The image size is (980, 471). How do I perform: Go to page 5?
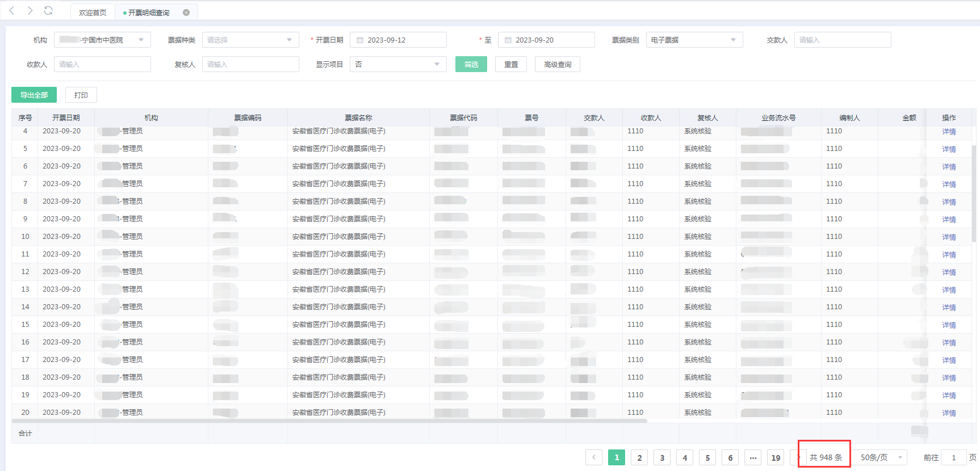(707, 457)
